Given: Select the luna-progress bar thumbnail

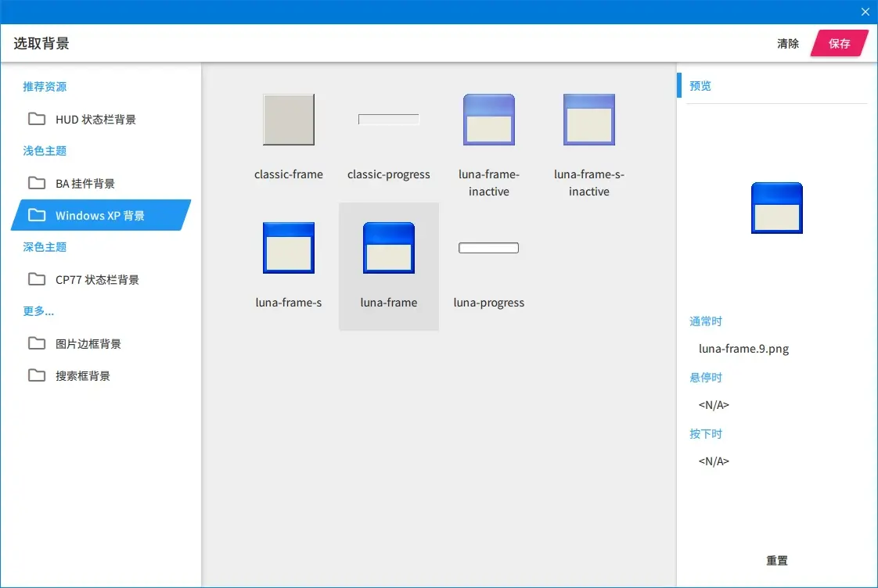Looking at the screenshot, I should (x=489, y=248).
